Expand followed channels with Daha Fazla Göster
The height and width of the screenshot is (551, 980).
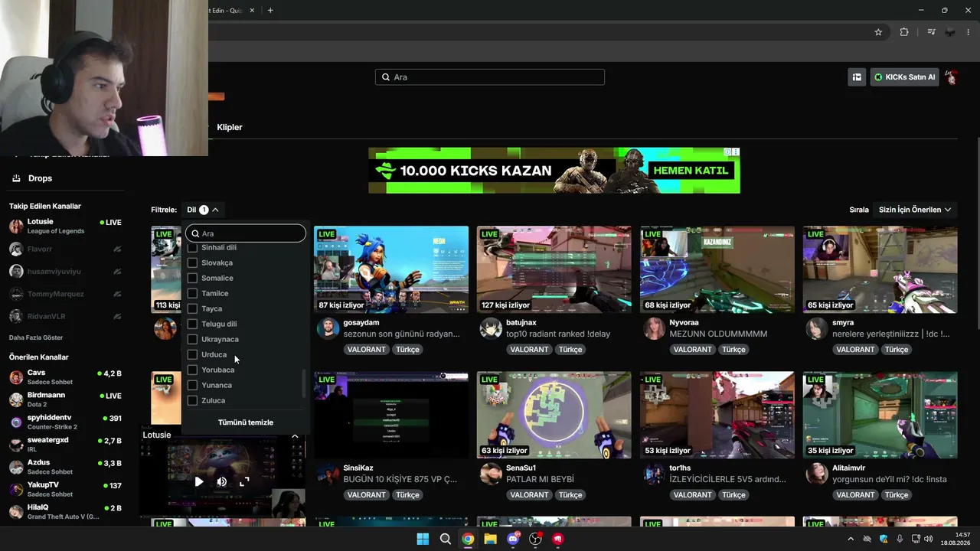tap(36, 337)
